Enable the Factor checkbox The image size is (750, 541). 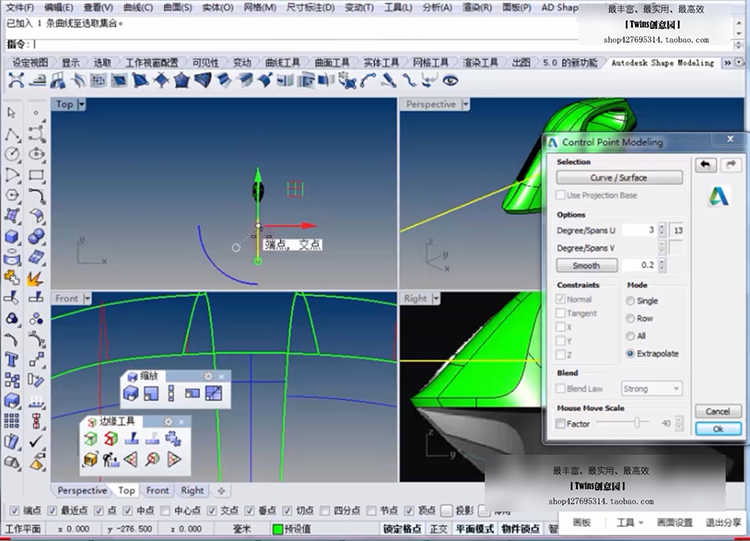pyautogui.click(x=561, y=424)
